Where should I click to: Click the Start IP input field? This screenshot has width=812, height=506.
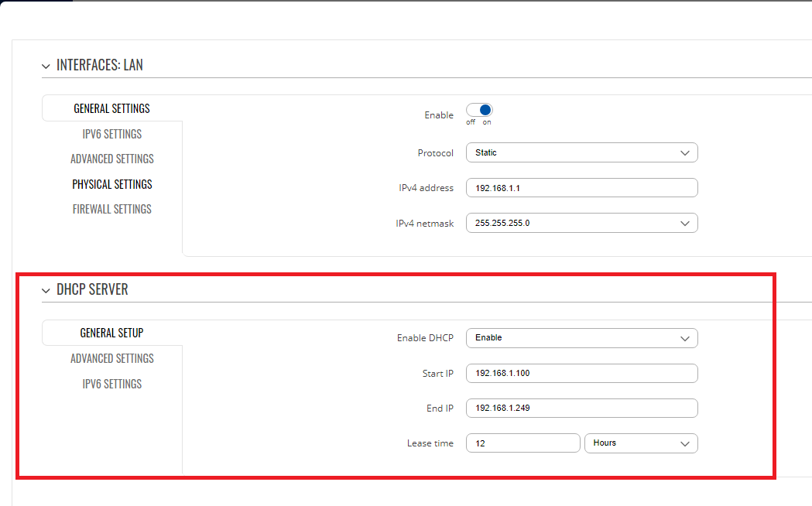point(581,374)
